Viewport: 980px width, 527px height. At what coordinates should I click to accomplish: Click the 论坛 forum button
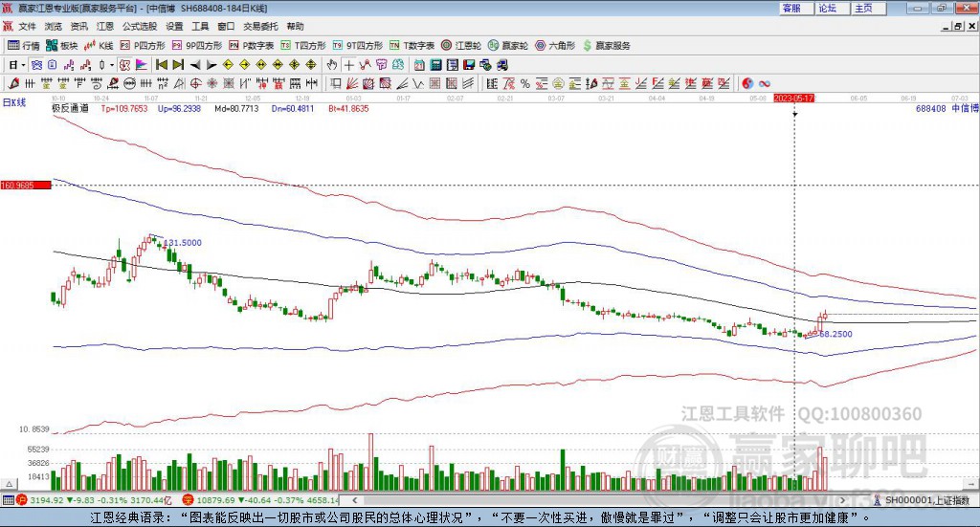[x=833, y=8]
